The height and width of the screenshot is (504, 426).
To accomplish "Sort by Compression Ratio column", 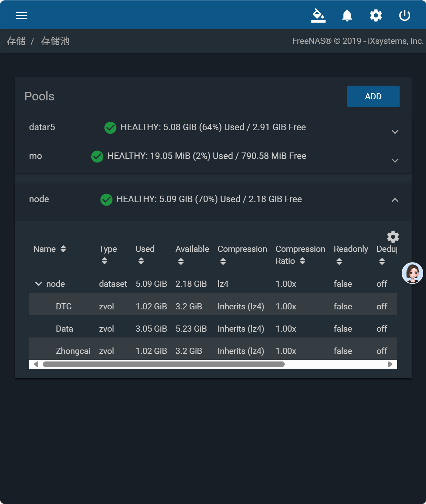I will pyautogui.click(x=303, y=261).
